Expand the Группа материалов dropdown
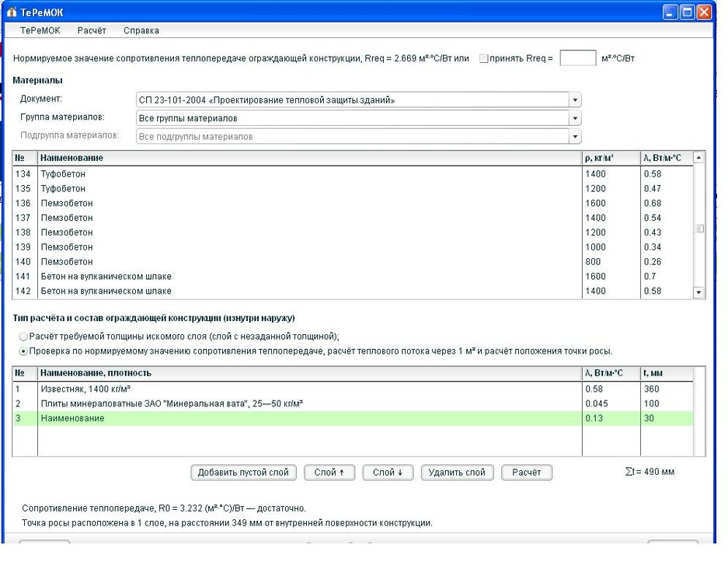The height and width of the screenshot is (583, 728). pyautogui.click(x=575, y=118)
